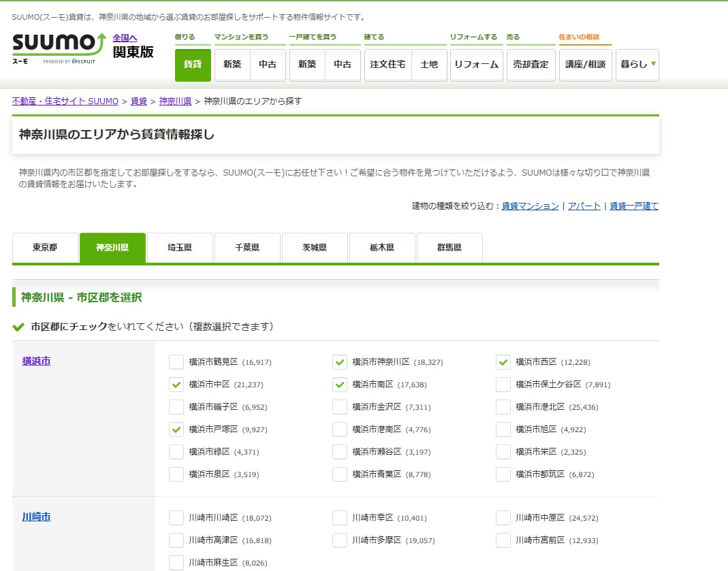This screenshot has width=728, height=571.
Task: Select the 注文住宅 option under 建てる
Action: point(387,65)
